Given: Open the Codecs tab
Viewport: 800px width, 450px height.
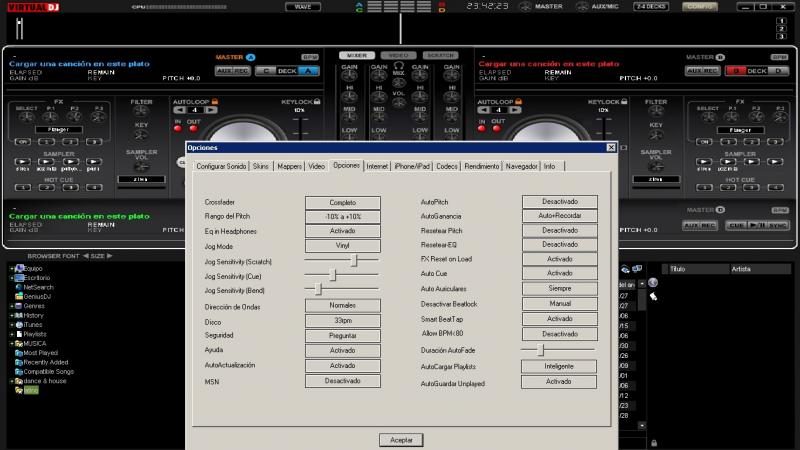Looking at the screenshot, I should [x=447, y=165].
